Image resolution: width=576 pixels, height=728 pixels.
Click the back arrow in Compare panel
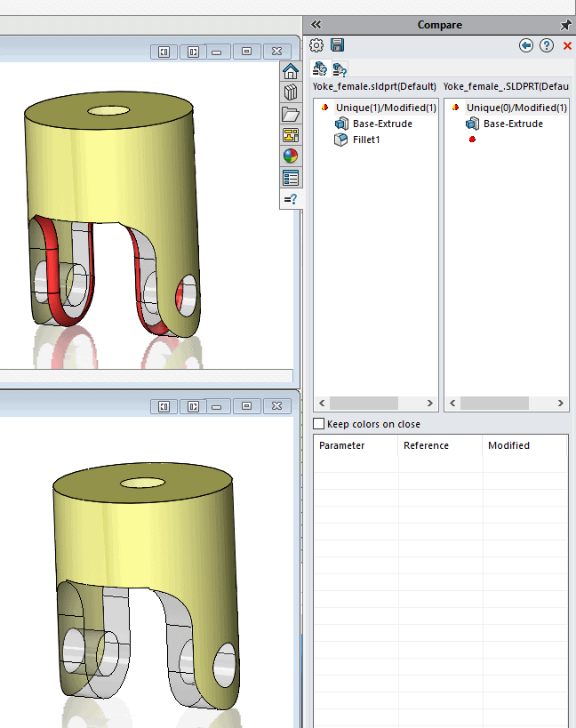pos(526,45)
